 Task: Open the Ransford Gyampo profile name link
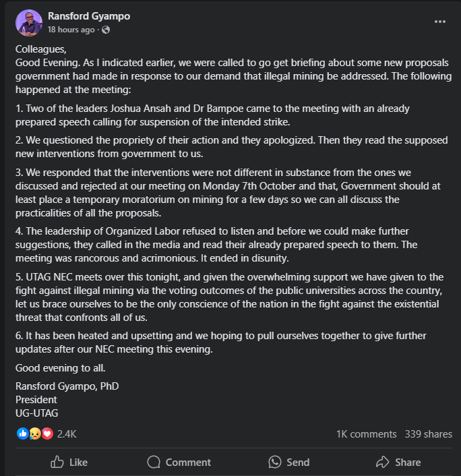click(89, 16)
